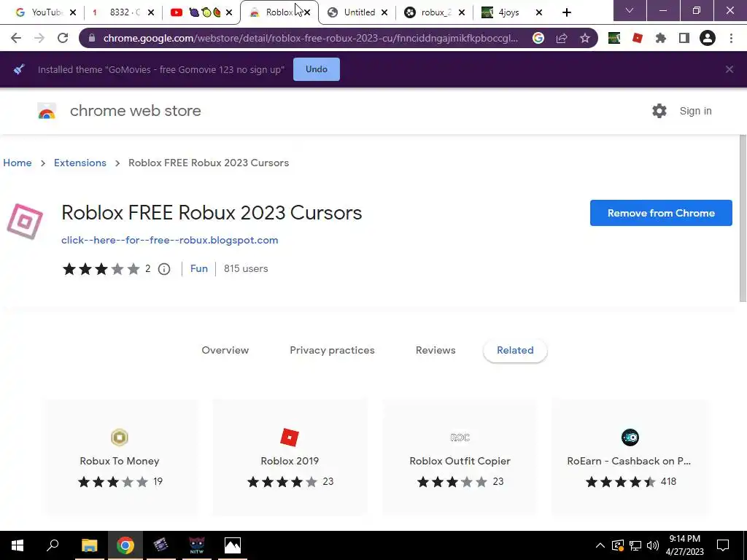Open the Fun category link
The image size is (747, 560).
pyautogui.click(x=198, y=268)
